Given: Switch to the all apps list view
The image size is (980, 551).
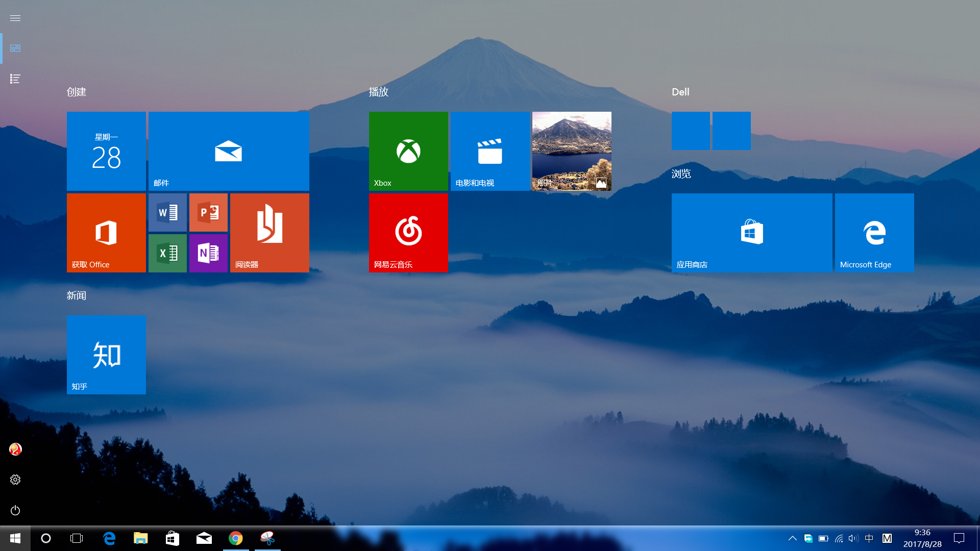Looking at the screenshot, I should click(15, 79).
